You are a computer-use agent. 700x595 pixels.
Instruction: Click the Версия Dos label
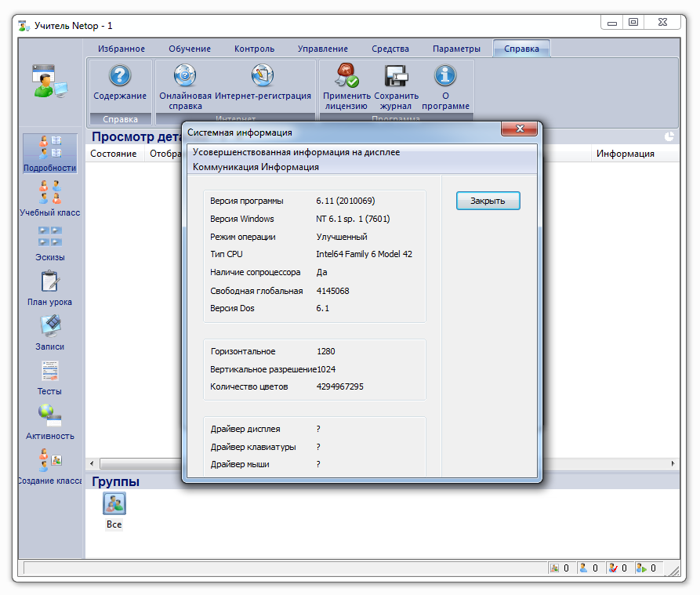pos(232,308)
